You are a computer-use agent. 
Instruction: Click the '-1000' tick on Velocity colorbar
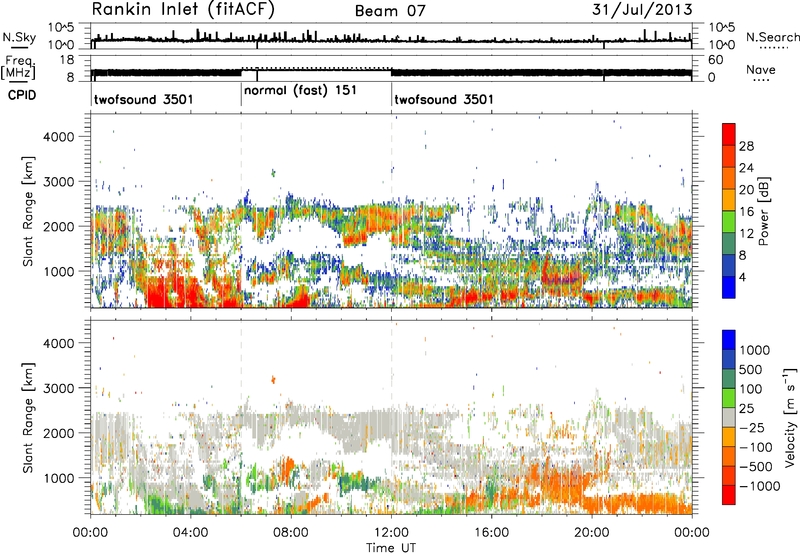point(759,486)
